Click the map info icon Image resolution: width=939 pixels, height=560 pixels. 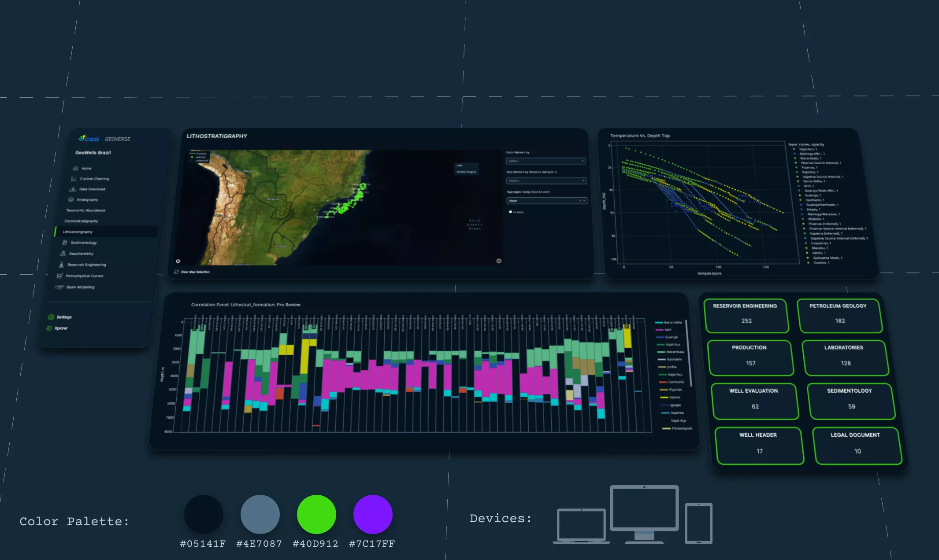tap(499, 261)
